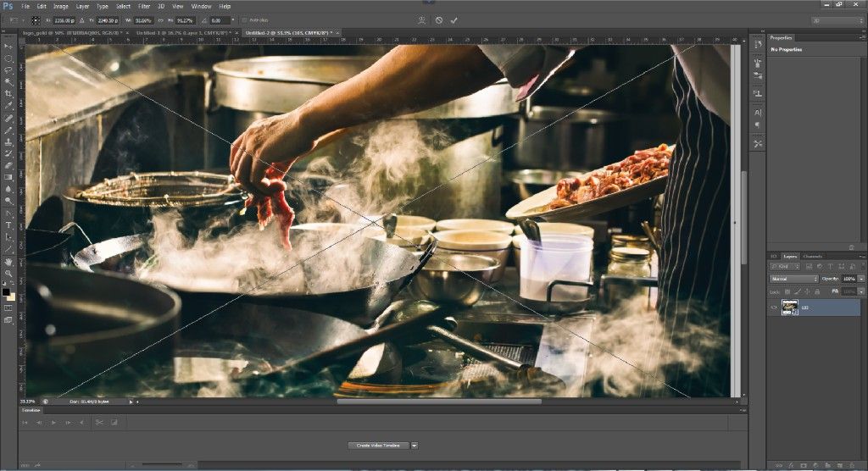868x471 pixels.
Task: Toggle the Anti-alias checkbox
Action: 243,19
